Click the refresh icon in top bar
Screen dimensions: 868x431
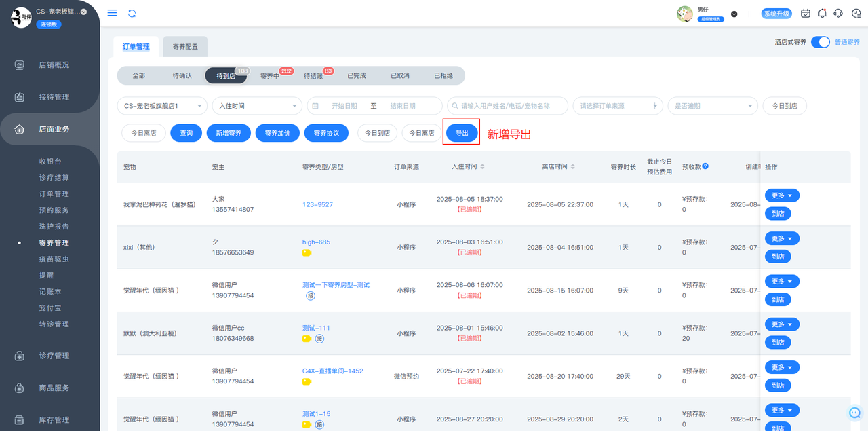132,13
